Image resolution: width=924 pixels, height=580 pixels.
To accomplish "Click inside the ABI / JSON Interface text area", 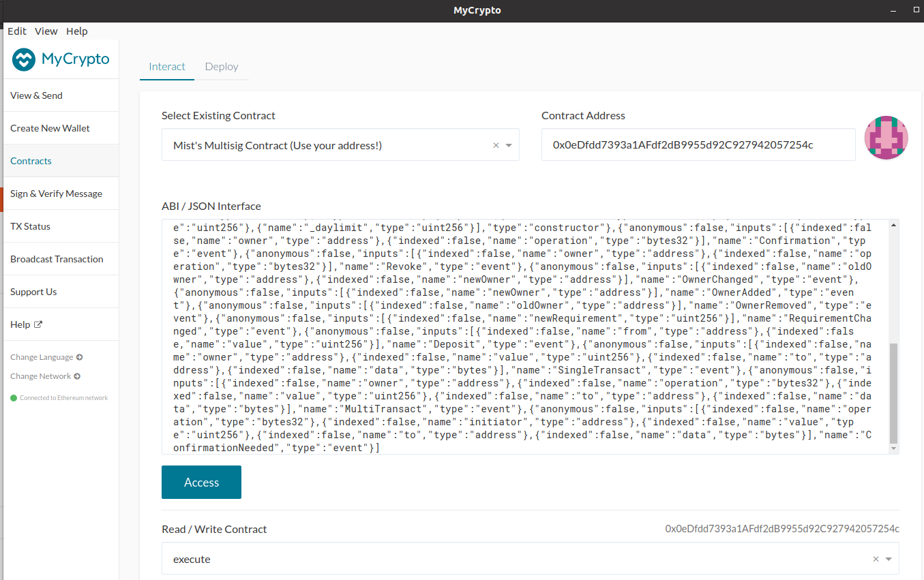I will 525,337.
